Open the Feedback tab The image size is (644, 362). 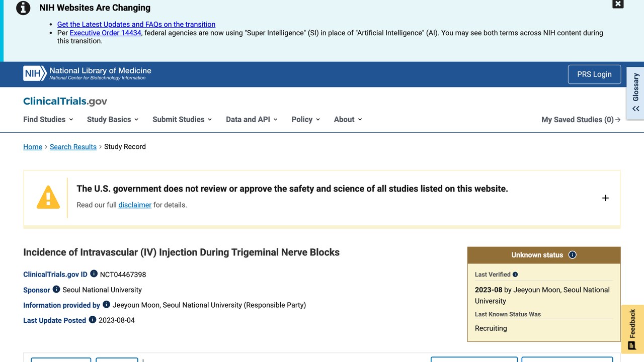click(x=633, y=329)
